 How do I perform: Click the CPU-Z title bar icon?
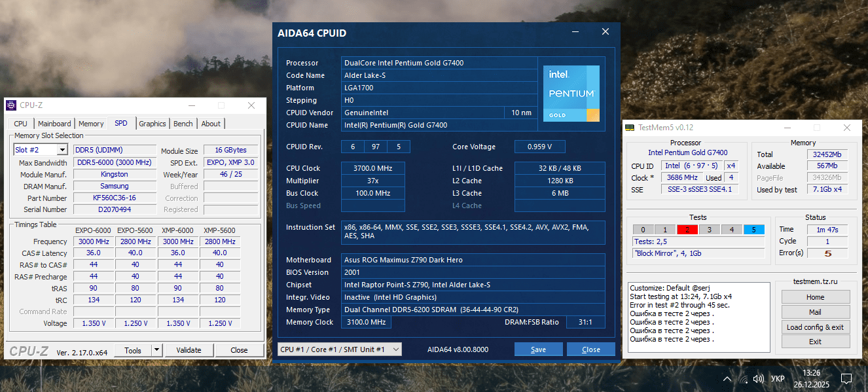click(x=12, y=105)
